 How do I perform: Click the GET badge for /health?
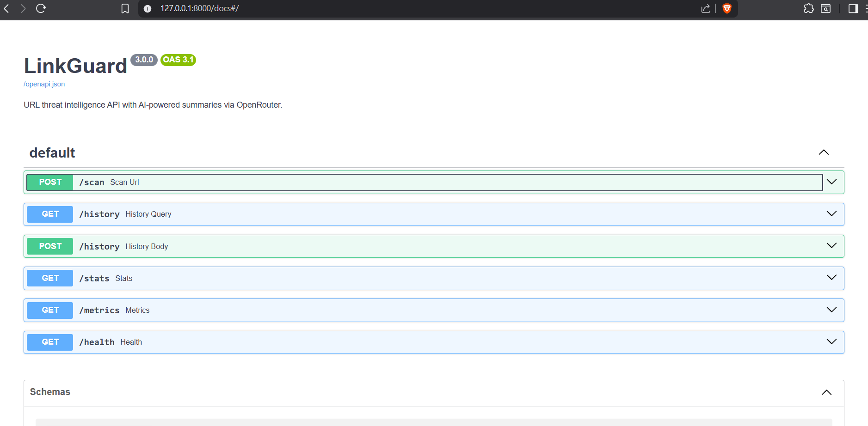[x=50, y=342]
